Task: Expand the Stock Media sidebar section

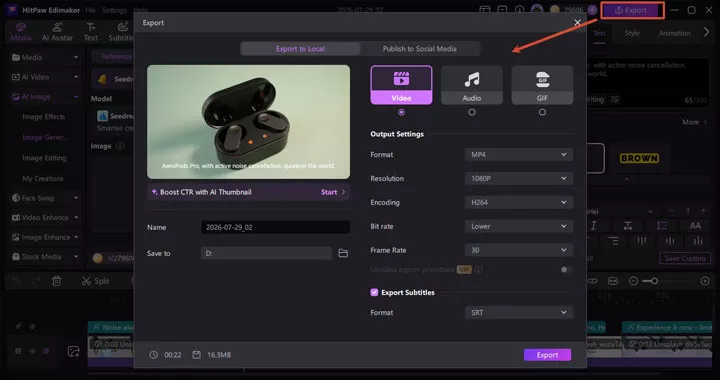Action: 45,257
